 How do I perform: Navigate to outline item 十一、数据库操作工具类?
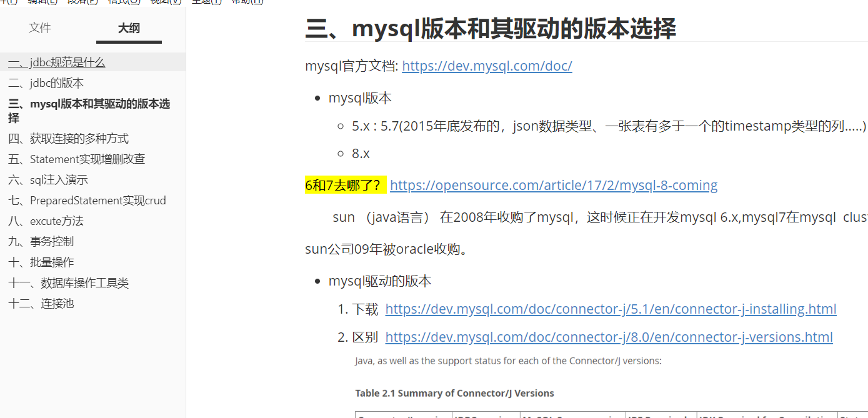point(69,282)
